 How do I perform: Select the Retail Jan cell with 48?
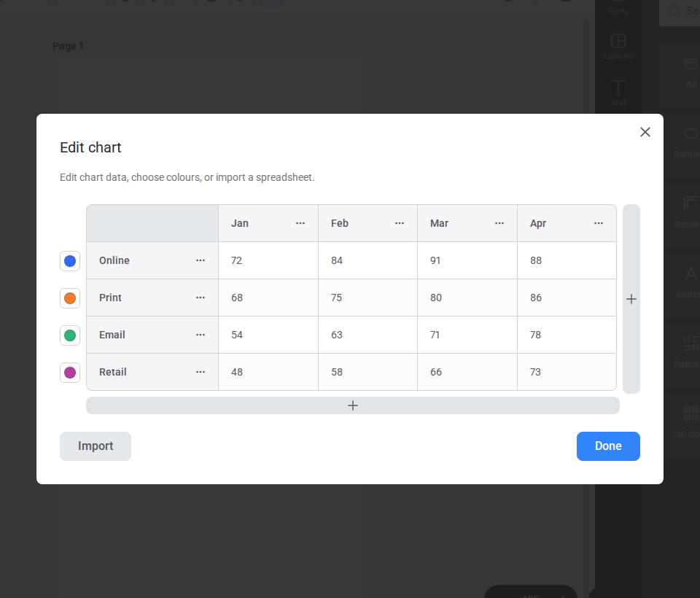(x=268, y=372)
